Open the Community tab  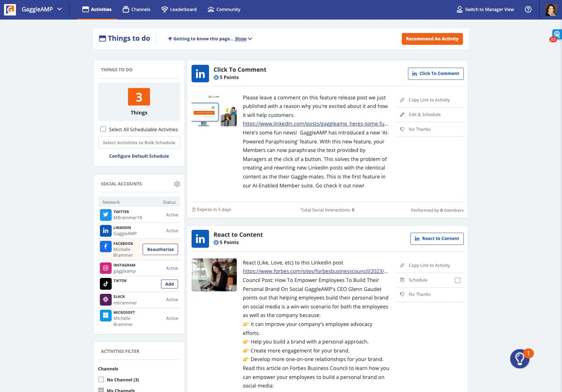pyautogui.click(x=224, y=9)
